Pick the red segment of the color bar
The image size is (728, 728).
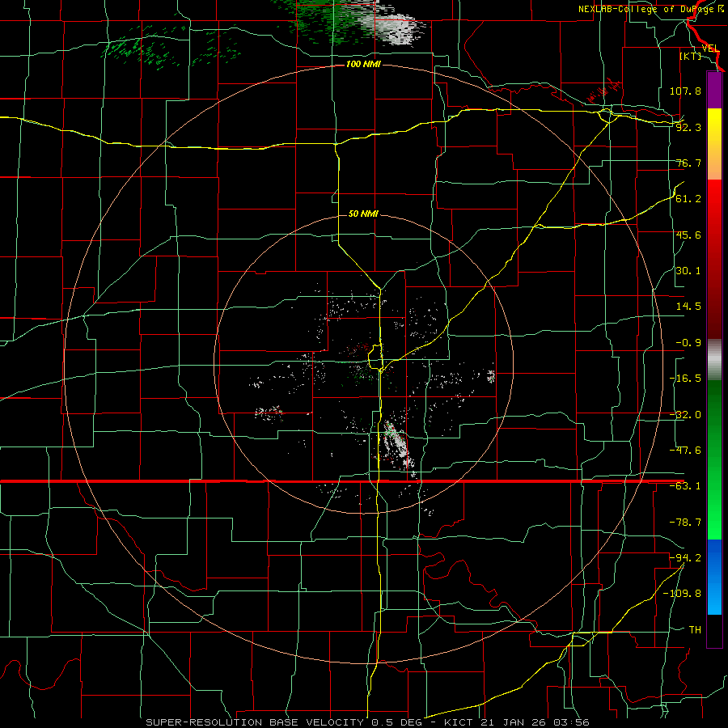click(x=714, y=259)
